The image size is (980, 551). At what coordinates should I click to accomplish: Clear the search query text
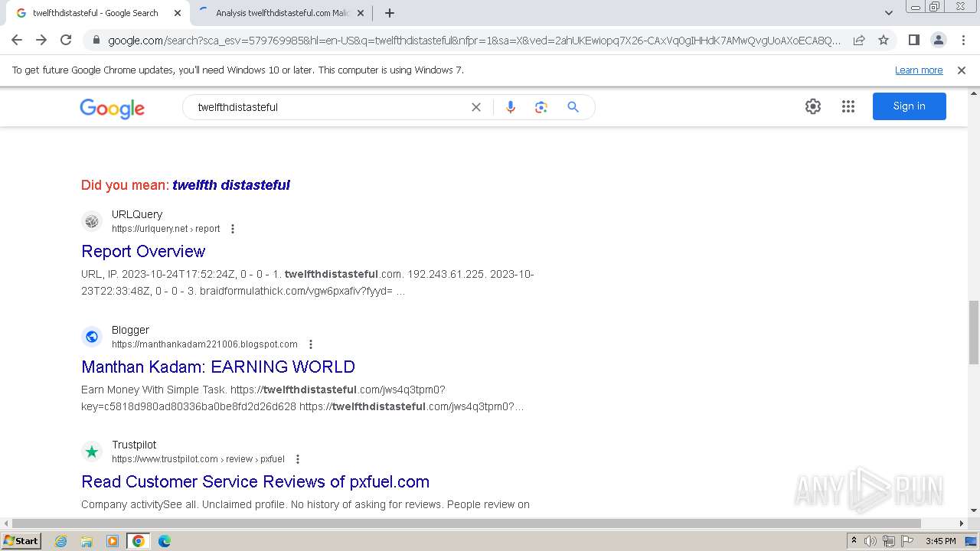475,107
